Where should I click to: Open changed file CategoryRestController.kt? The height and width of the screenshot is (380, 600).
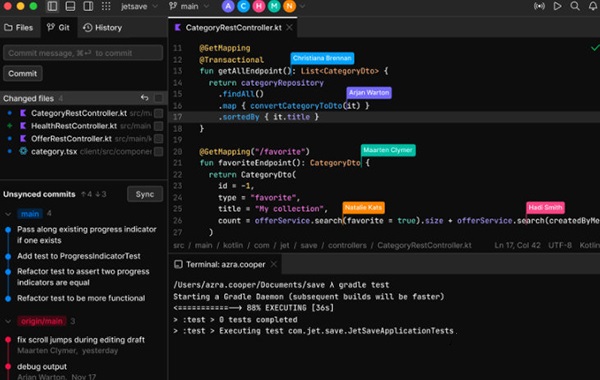[x=79, y=113]
